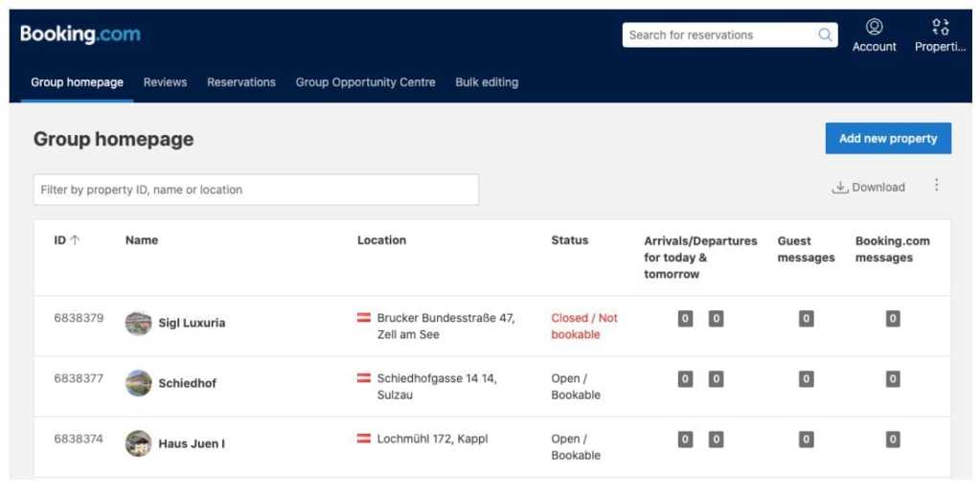
Task: Go to Group Opportunity Centre tab
Action: [x=365, y=82]
